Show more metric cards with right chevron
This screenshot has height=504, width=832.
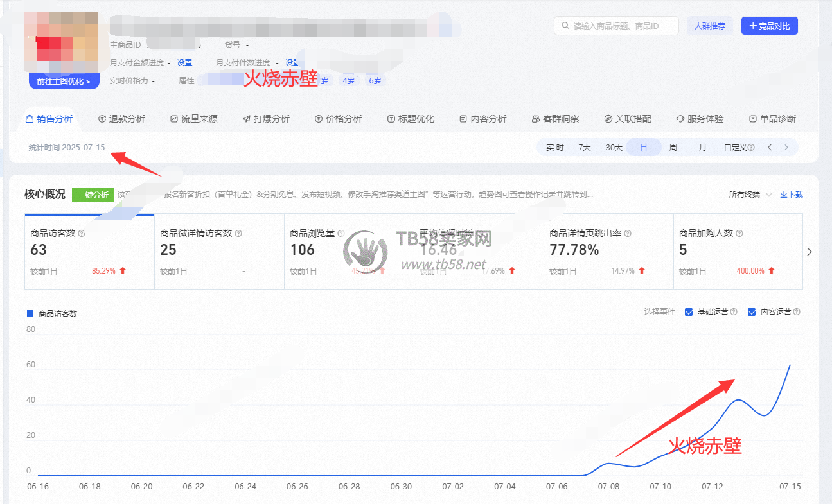click(810, 252)
